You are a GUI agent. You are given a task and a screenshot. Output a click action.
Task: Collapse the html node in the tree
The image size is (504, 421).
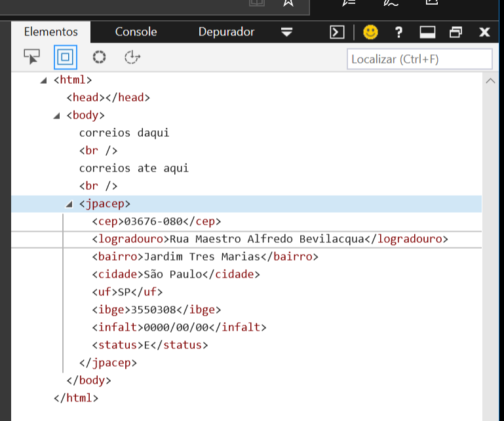(x=43, y=81)
